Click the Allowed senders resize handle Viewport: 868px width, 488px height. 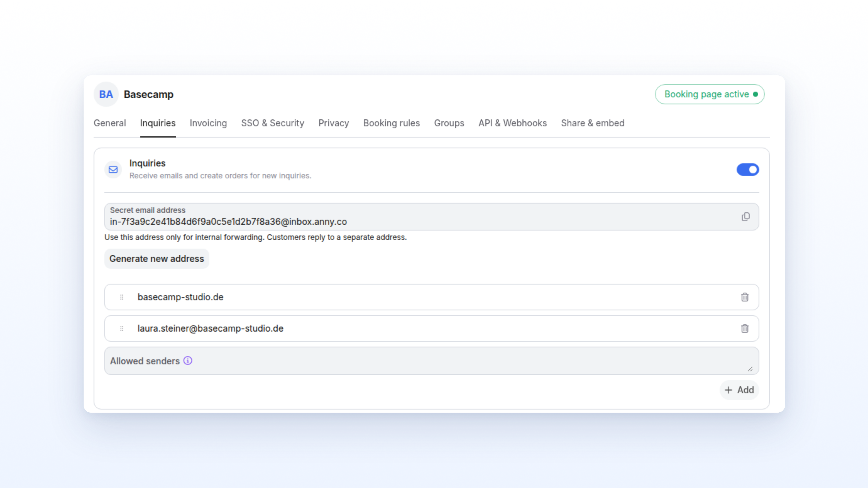(750, 369)
